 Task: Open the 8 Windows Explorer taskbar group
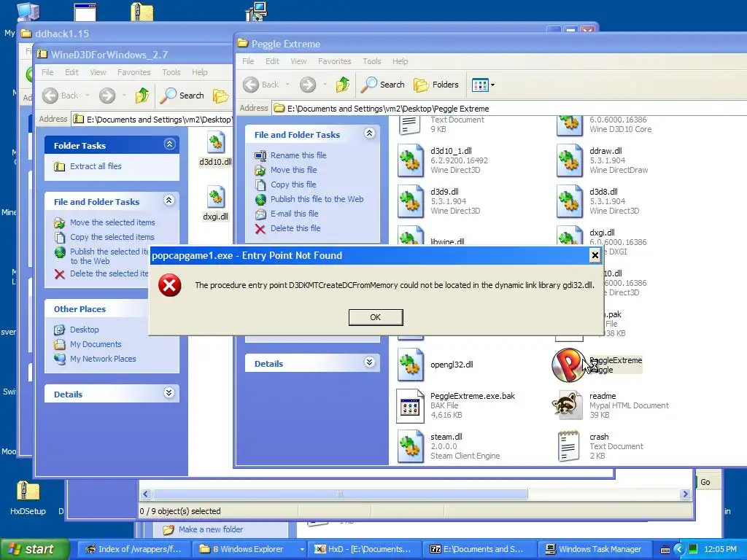[249, 549]
